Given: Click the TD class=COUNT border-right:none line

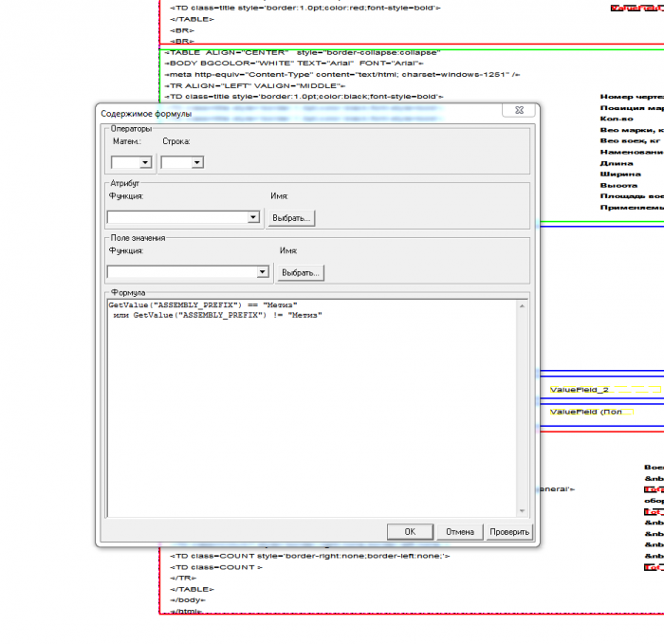Looking at the screenshot, I should click(x=309, y=556).
